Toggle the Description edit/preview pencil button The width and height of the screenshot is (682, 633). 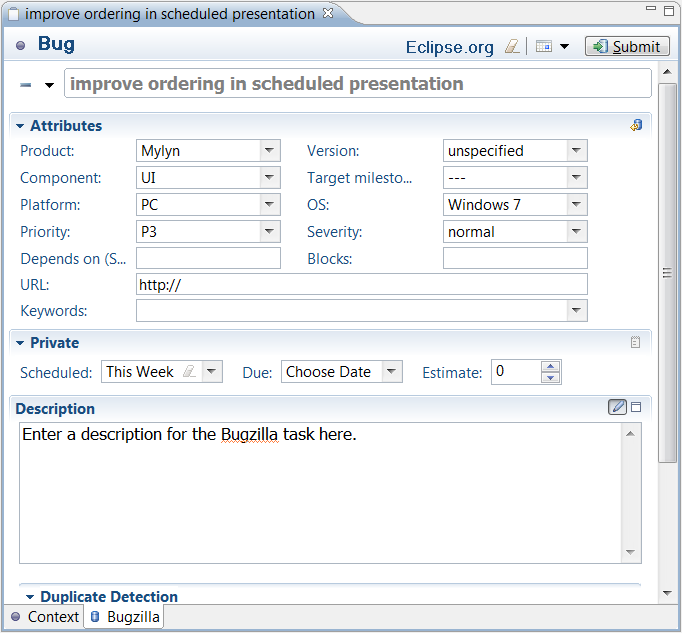[617, 407]
